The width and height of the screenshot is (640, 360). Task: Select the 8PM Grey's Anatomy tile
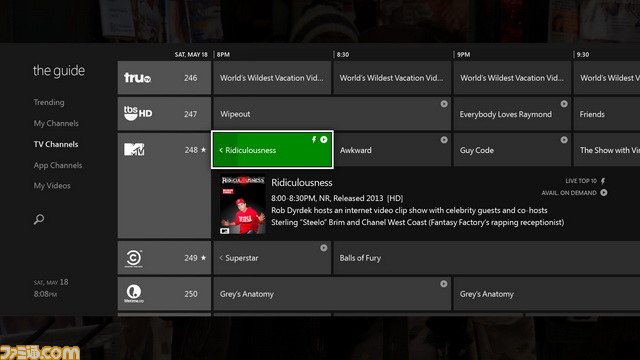point(332,293)
